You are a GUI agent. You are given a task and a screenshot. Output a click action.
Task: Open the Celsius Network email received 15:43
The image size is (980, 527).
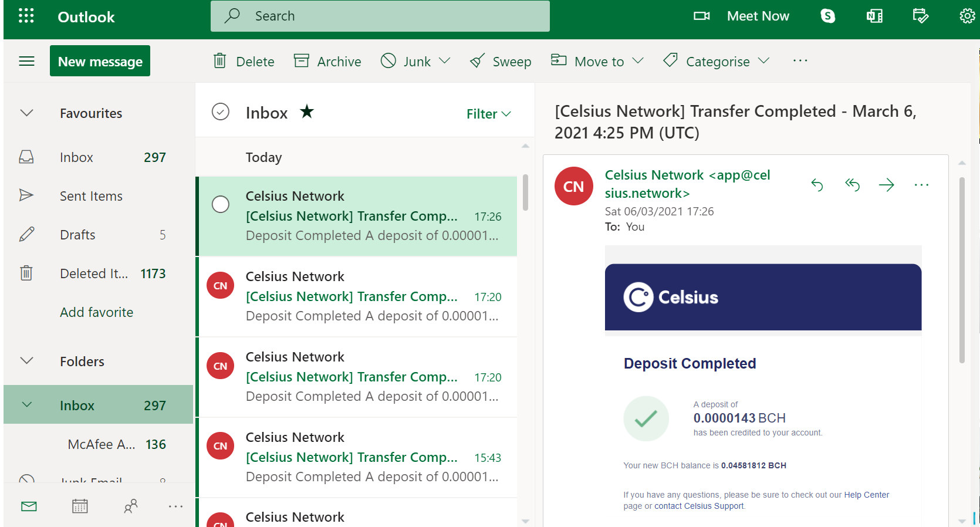(356, 458)
